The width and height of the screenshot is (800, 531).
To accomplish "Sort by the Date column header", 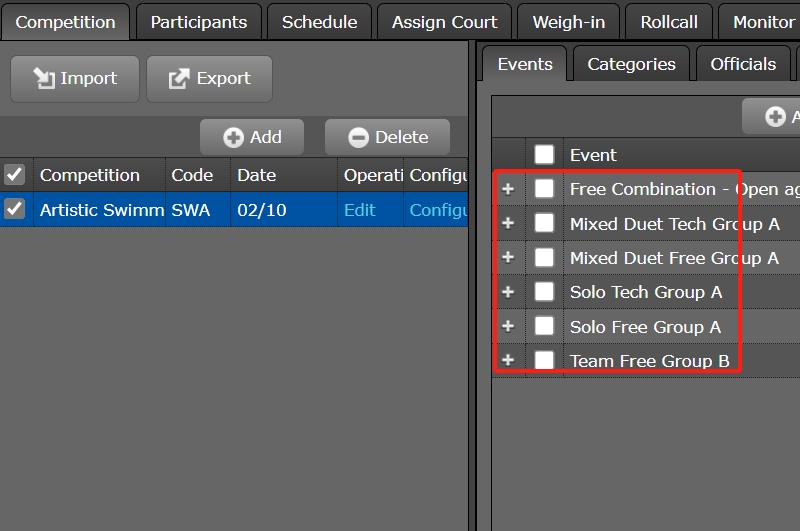I will tap(257, 175).
